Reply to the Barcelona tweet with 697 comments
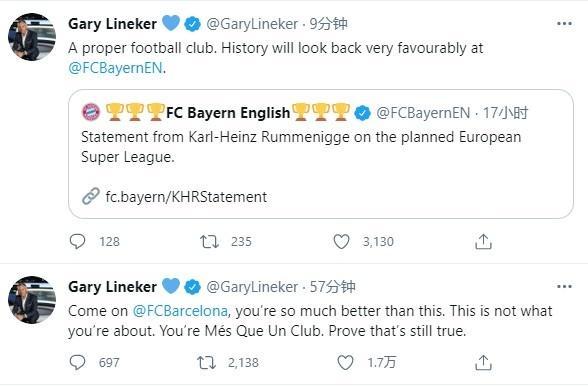Viewport: 588px width, 386px height. [x=78, y=363]
